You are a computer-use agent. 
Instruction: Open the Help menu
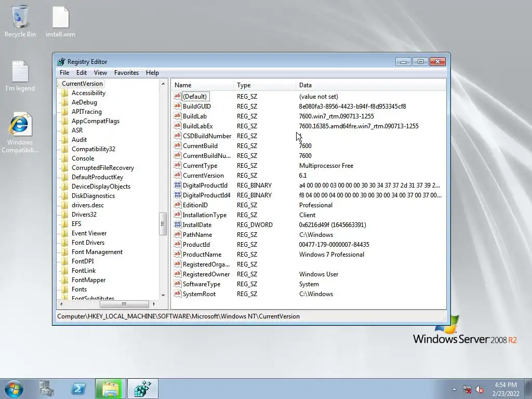click(152, 73)
